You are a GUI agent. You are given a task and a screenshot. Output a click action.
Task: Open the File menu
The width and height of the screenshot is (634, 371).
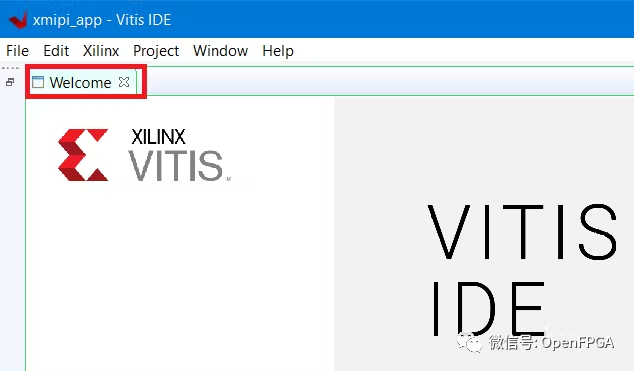17,51
